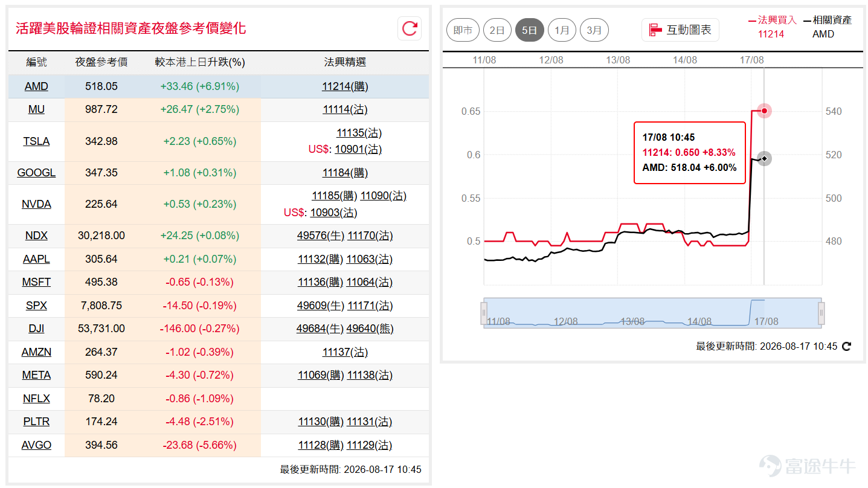Click the black AMD data point marker
The height and width of the screenshot is (488, 868).
click(764, 159)
